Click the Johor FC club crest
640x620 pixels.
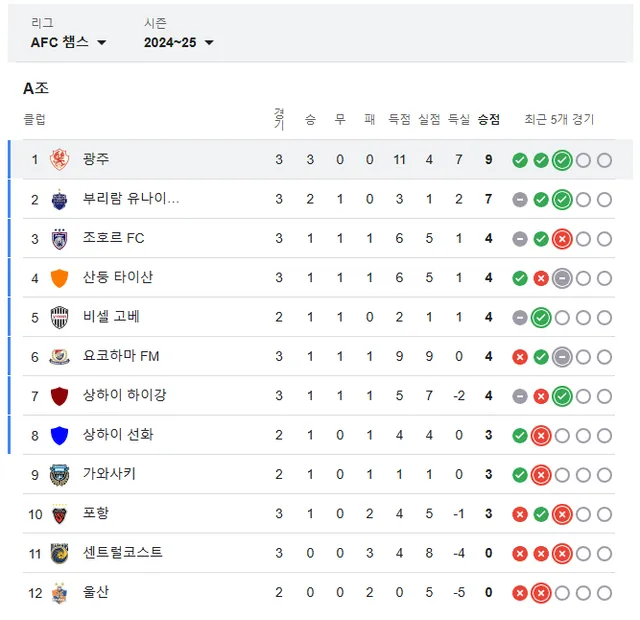point(60,238)
